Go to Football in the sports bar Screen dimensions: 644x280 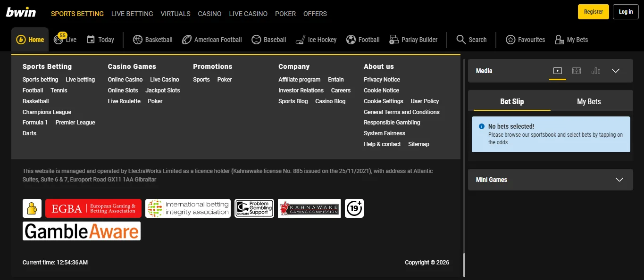point(363,40)
